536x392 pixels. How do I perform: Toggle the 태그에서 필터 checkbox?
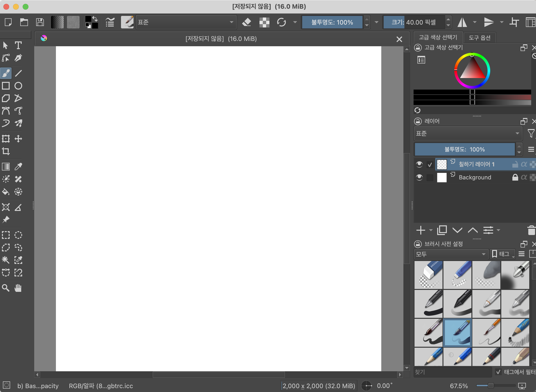click(498, 372)
